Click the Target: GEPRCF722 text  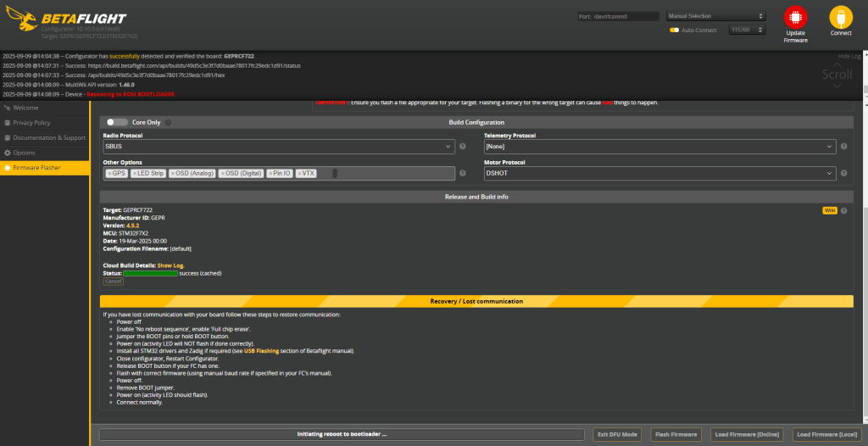click(x=127, y=210)
